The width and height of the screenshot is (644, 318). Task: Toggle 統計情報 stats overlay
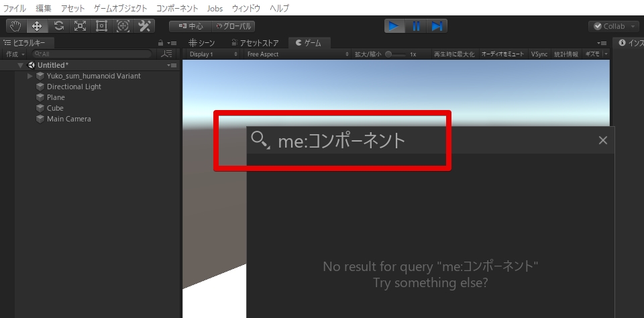[566, 54]
